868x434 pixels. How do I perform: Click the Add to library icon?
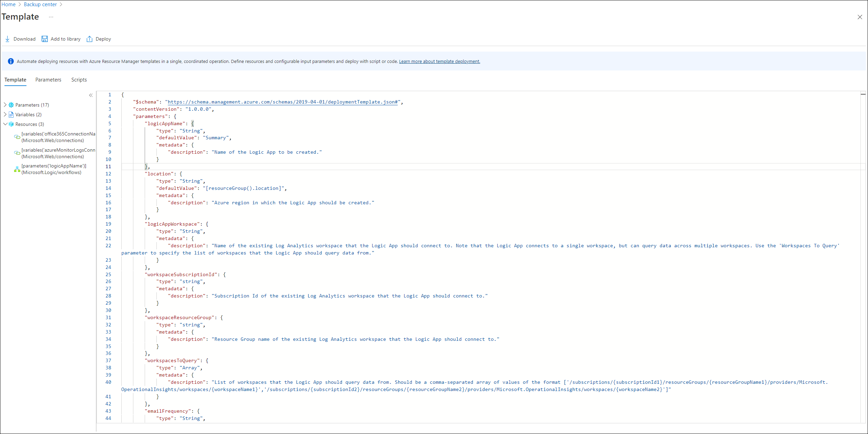[45, 39]
